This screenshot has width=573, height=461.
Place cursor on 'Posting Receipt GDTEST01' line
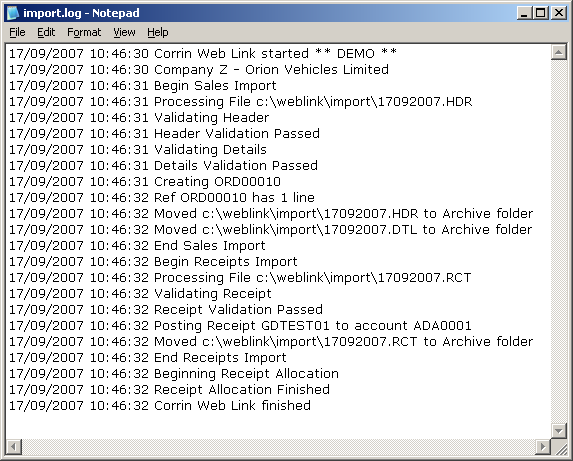(240, 325)
